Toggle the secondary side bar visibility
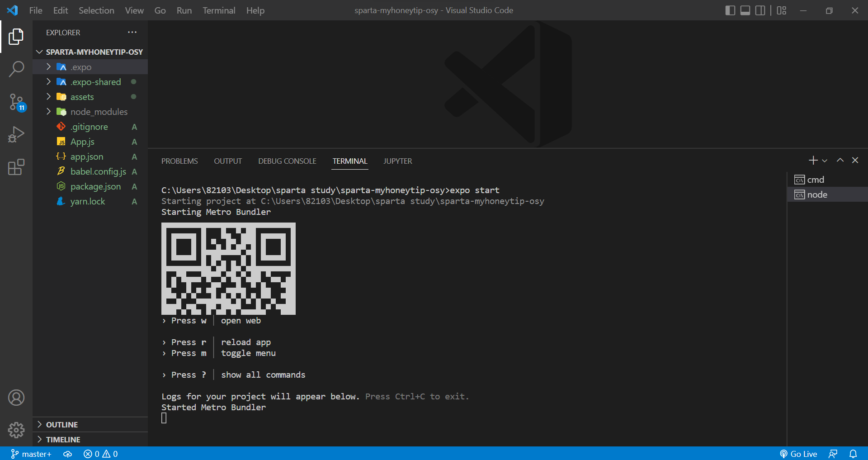868x460 pixels. [x=760, y=10]
